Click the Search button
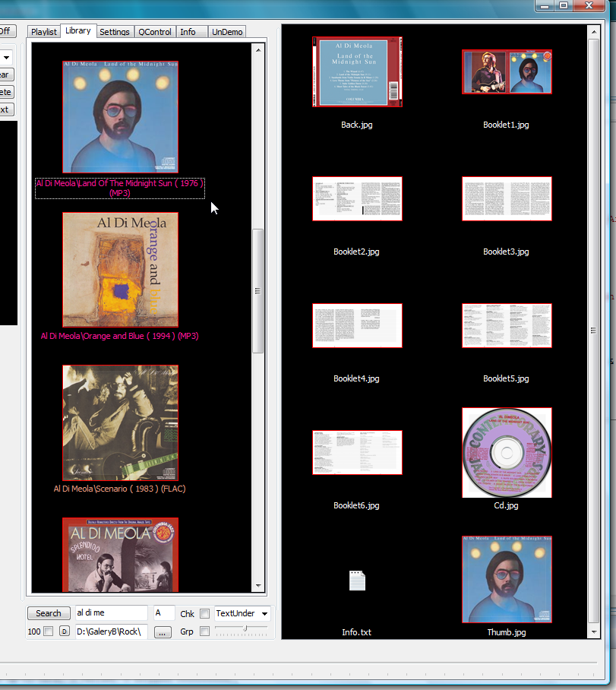 click(x=49, y=613)
